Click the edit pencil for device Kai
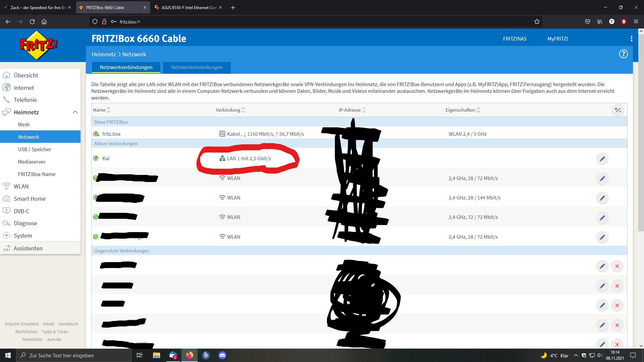 tap(602, 159)
